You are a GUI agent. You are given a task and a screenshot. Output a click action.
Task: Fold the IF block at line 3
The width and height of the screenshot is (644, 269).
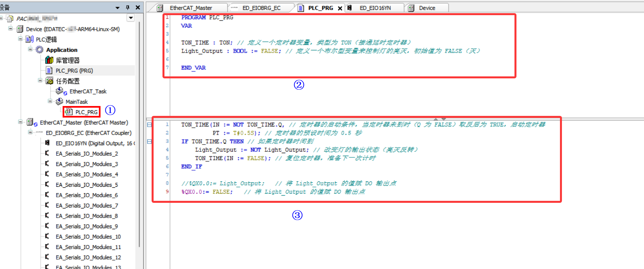point(149,142)
